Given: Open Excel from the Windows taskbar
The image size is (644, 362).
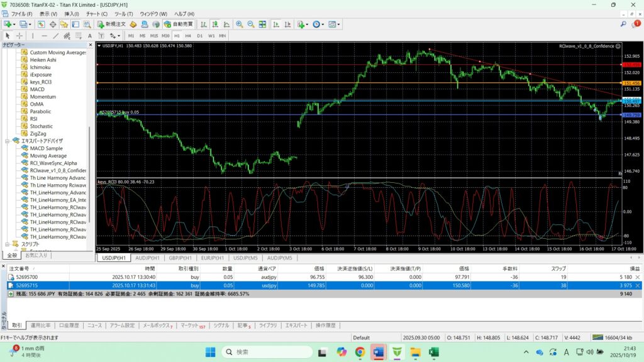Looking at the screenshot, I should [433, 351].
